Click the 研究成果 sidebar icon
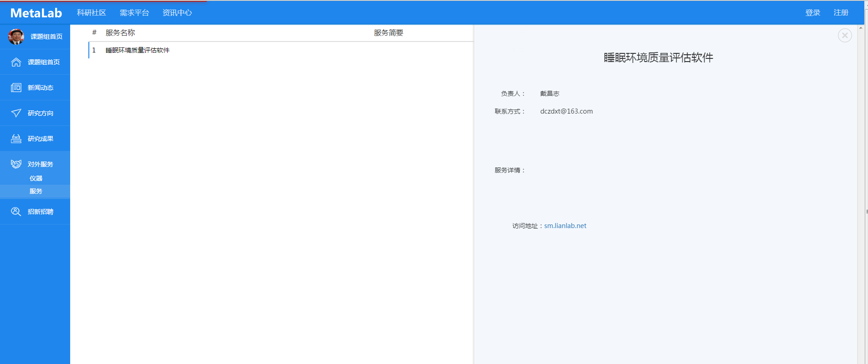The image size is (868, 364). [x=16, y=139]
